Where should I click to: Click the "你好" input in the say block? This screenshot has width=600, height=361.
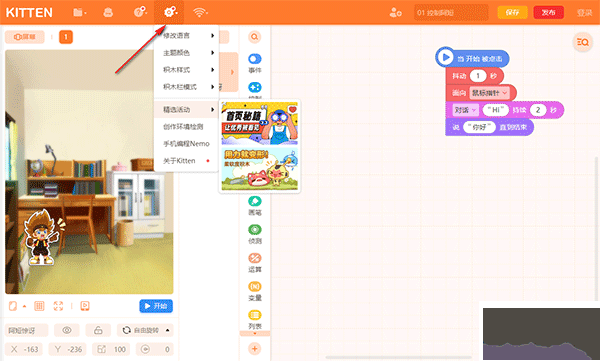point(479,127)
